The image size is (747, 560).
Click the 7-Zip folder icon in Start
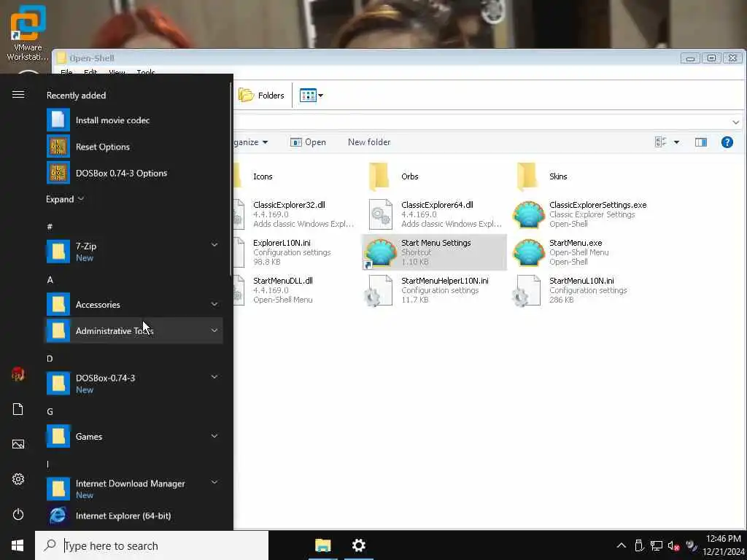tap(58, 251)
